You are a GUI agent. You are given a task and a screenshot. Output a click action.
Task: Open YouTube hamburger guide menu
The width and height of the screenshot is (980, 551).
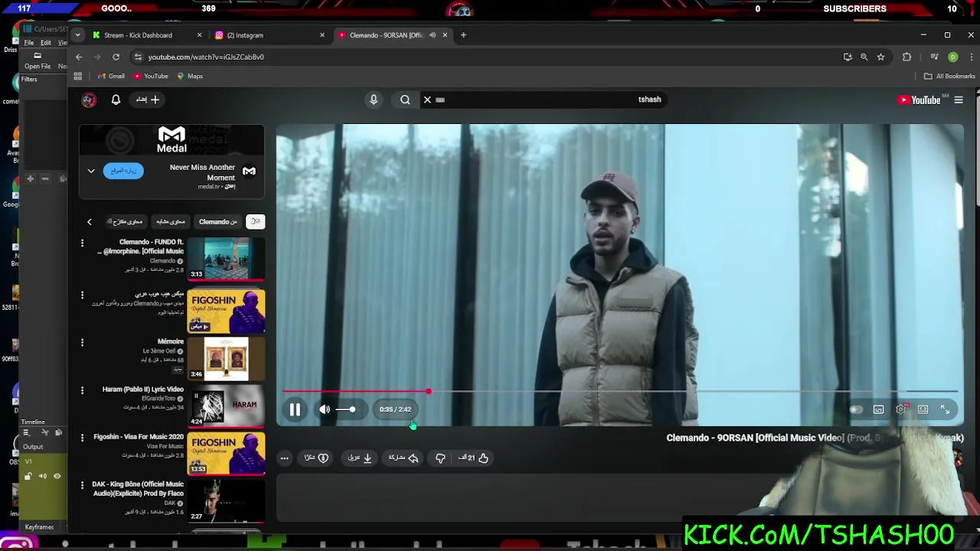tap(959, 99)
